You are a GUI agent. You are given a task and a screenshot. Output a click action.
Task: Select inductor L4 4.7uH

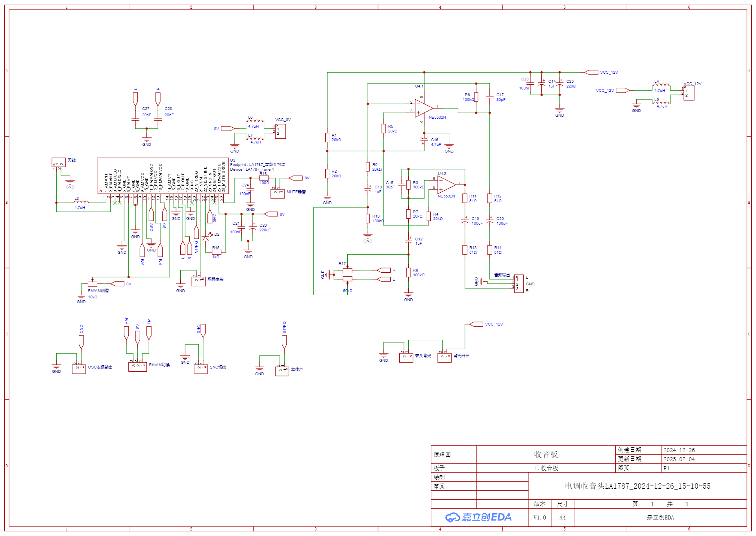661,85
